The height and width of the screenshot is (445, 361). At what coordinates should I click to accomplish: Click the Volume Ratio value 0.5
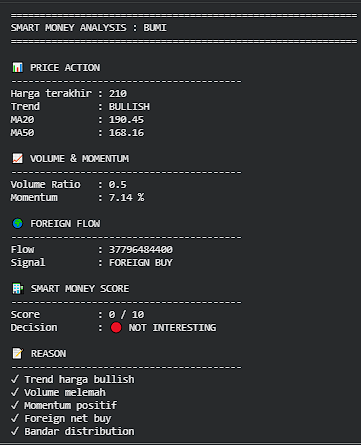click(118, 185)
